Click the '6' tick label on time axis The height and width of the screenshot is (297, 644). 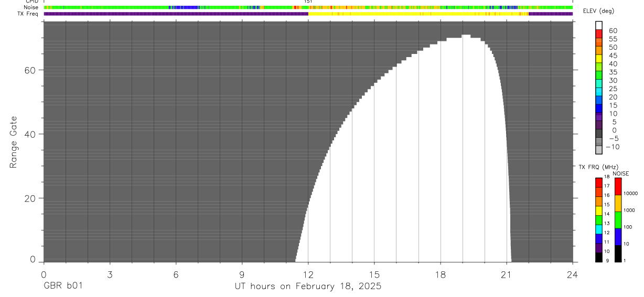(176, 274)
